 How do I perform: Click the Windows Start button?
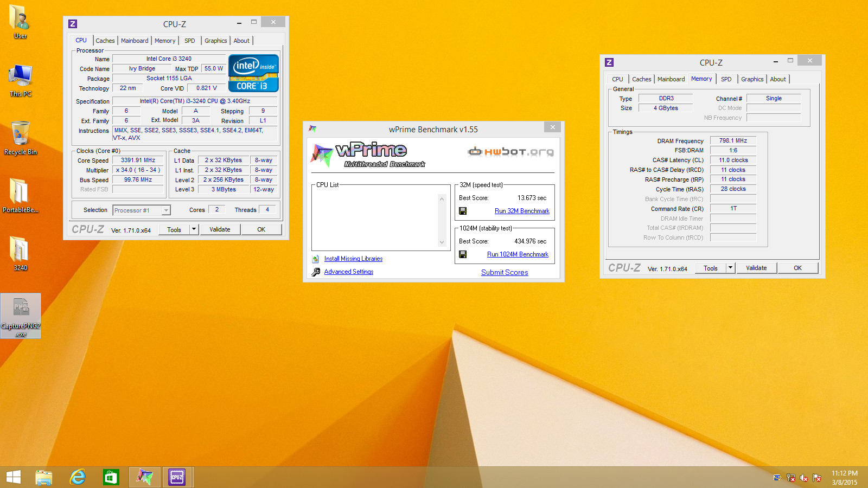[14, 477]
